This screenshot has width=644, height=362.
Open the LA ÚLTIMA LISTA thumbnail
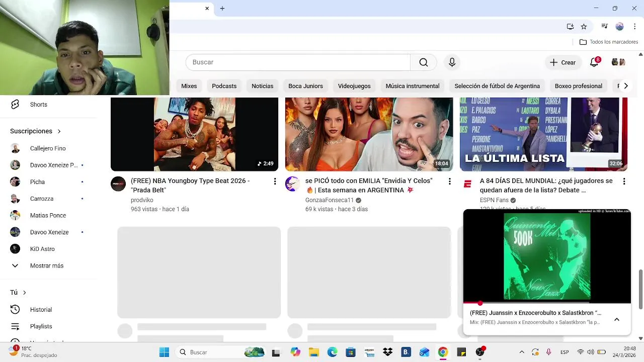point(543,134)
